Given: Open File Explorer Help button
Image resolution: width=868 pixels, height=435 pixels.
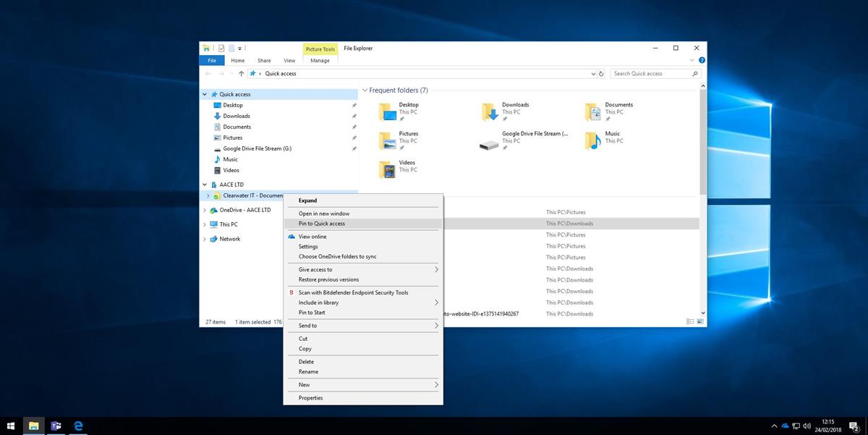Looking at the screenshot, I should (x=701, y=60).
